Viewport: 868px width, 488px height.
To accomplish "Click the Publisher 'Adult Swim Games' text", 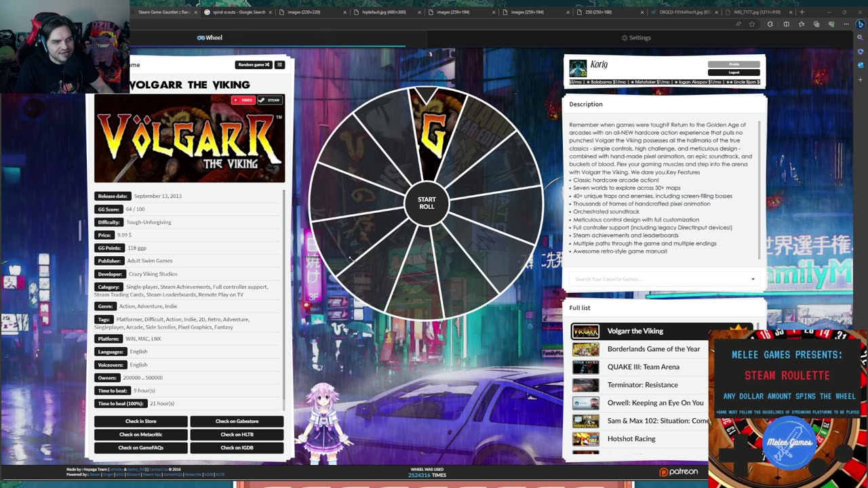I will click(150, 261).
